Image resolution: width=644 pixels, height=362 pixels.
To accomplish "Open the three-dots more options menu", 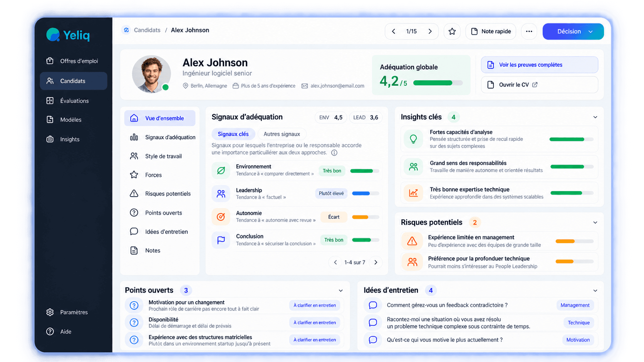I will (x=529, y=32).
